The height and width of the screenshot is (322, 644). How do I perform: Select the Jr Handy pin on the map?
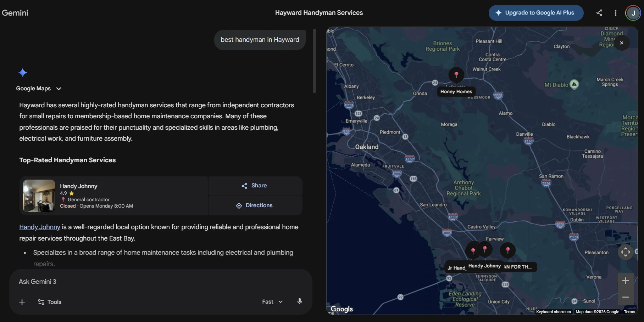coord(473,250)
